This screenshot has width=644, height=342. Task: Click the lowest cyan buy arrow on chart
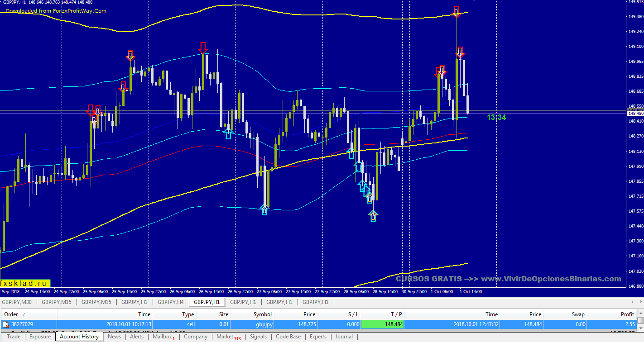tap(373, 215)
